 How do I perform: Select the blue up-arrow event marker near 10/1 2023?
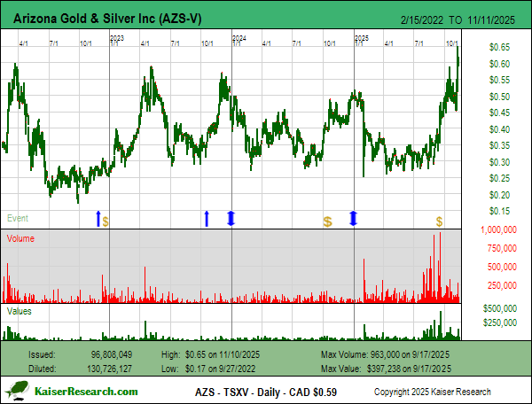pyautogui.click(x=207, y=219)
